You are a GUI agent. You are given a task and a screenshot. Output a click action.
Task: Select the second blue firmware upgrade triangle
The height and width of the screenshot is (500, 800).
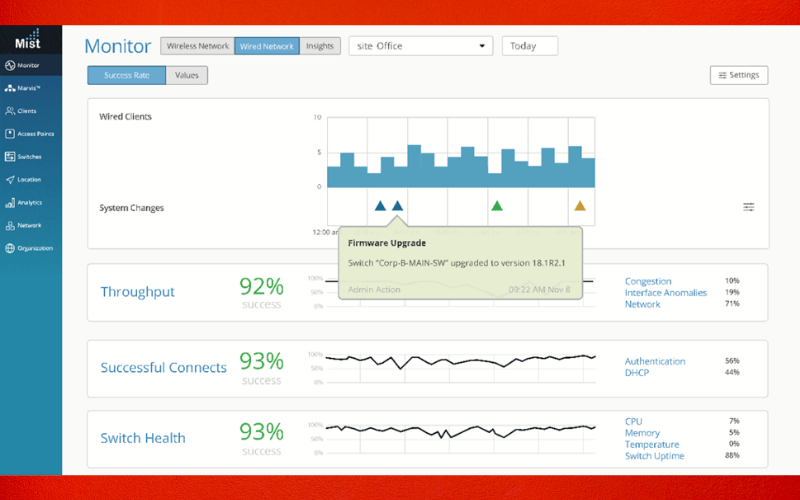point(397,206)
